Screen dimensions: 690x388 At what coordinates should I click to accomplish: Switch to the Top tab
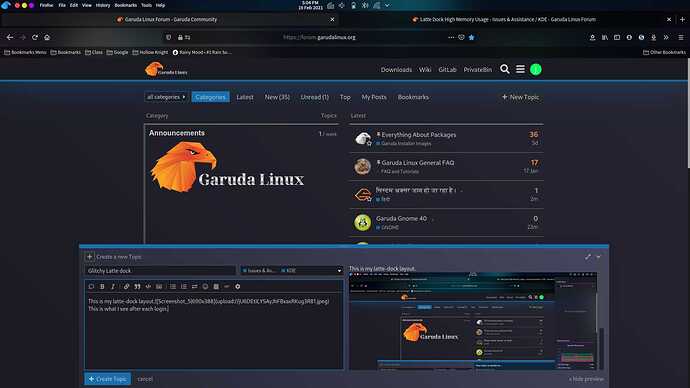tap(345, 97)
